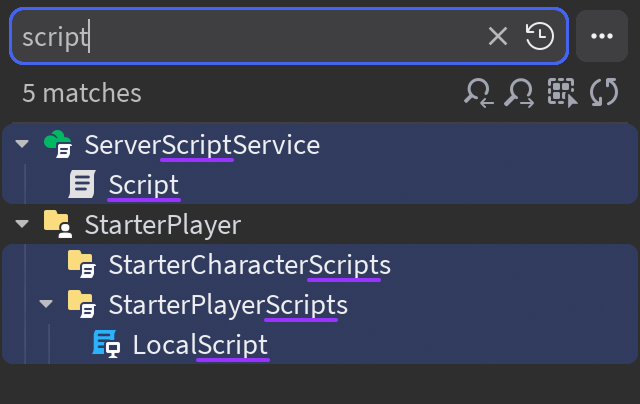Collapse the StarterPlayerScripts tree node
This screenshot has width=640, height=404.
(x=46, y=304)
